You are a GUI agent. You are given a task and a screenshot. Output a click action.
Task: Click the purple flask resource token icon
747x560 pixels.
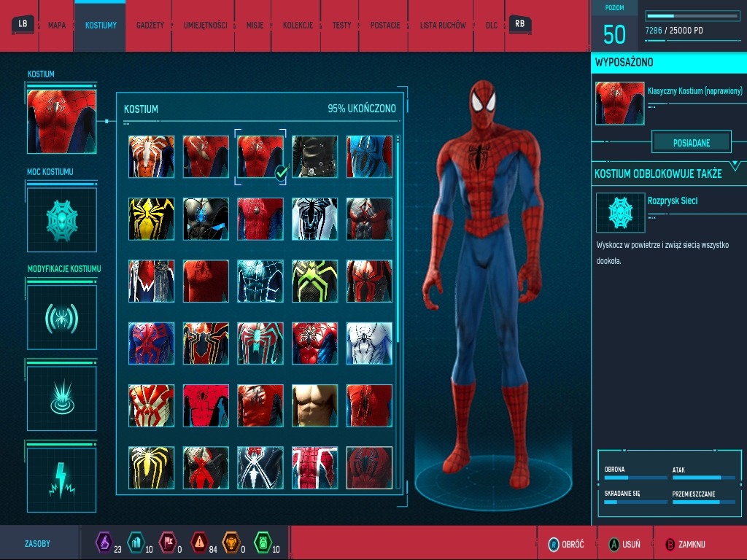(104, 542)
